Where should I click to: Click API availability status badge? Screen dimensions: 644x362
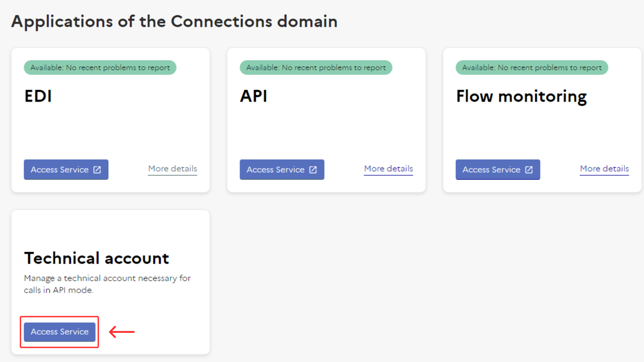click(316, 68)
